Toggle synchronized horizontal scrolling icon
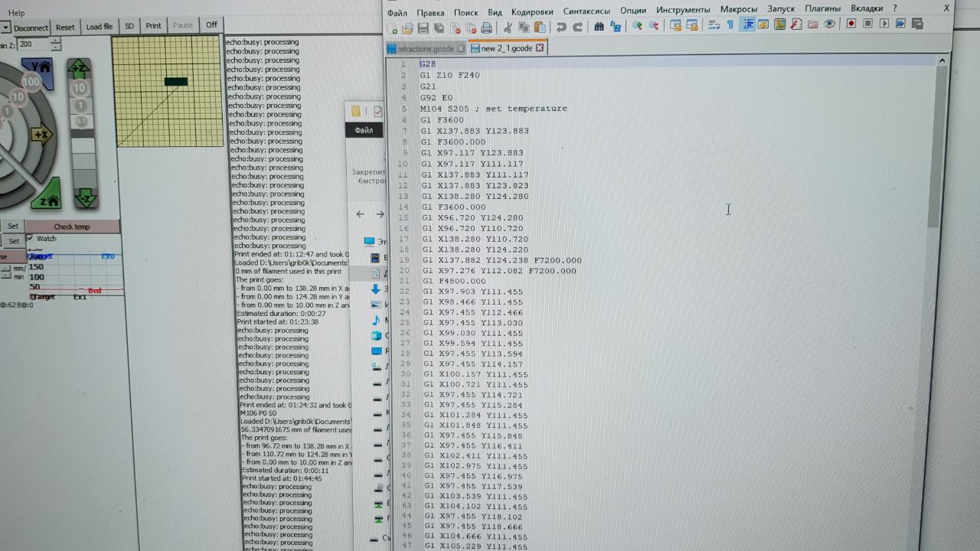 point(692,25)
